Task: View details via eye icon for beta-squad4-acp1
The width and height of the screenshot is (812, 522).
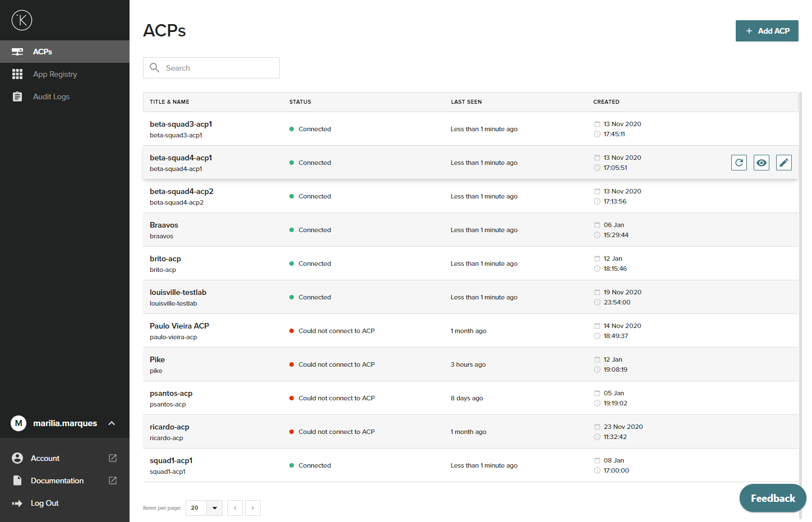Action: pyautogui.click(x=762, y=163)
